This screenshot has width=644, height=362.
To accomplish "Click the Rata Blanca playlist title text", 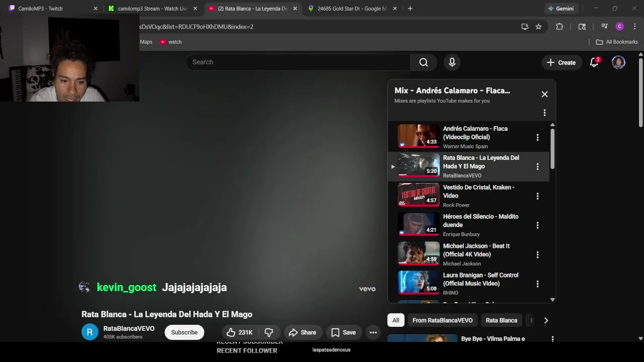I will [x=481, y=162].
